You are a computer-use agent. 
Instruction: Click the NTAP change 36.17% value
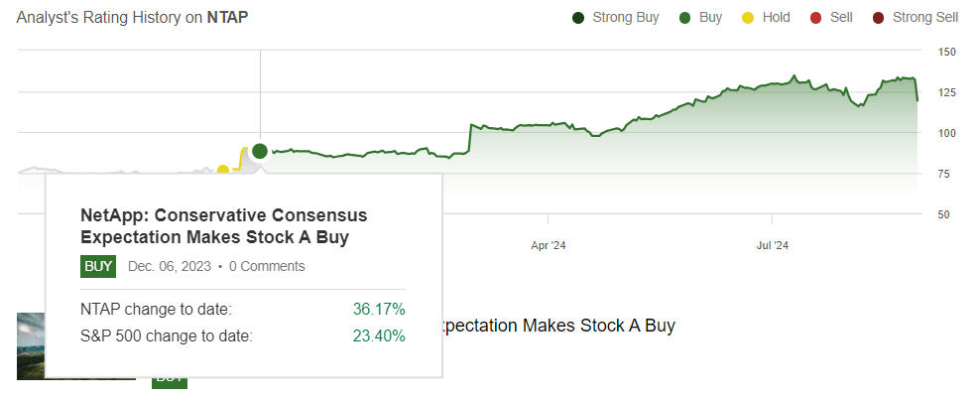(379, 310)
